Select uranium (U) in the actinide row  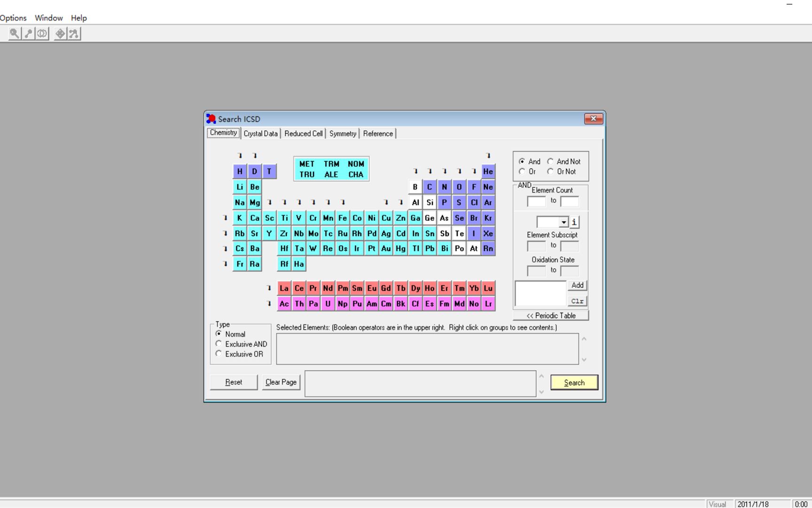click(x=328, y=304)
